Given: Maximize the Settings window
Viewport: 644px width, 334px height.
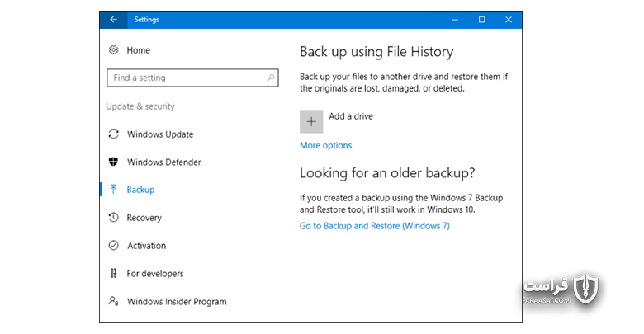Looking at the screenshot, I should coord(482,20).
